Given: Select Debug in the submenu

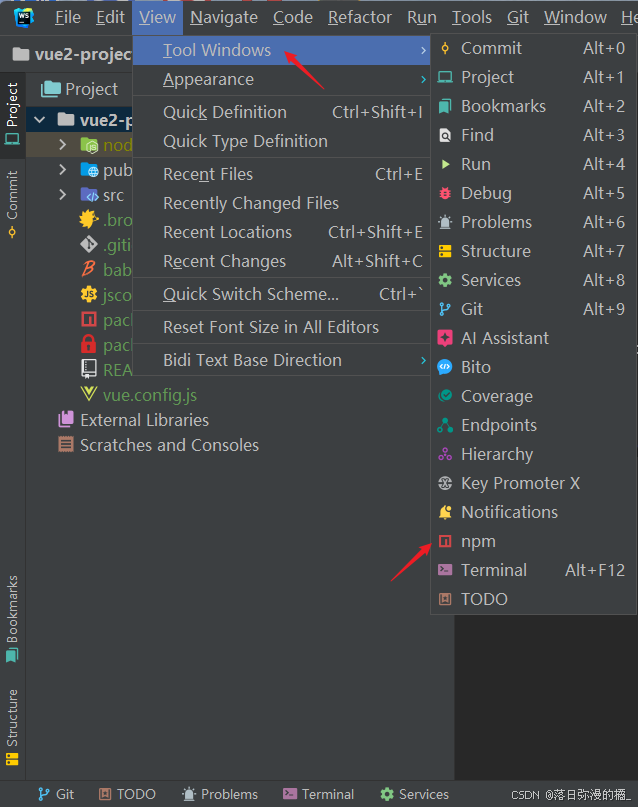Looking at the screenshot, I should [x=533, y=194].
